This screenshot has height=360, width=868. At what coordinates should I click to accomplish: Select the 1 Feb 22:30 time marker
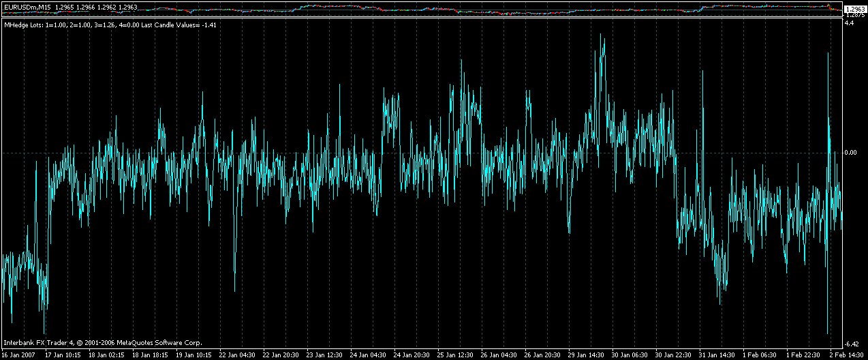804,355
